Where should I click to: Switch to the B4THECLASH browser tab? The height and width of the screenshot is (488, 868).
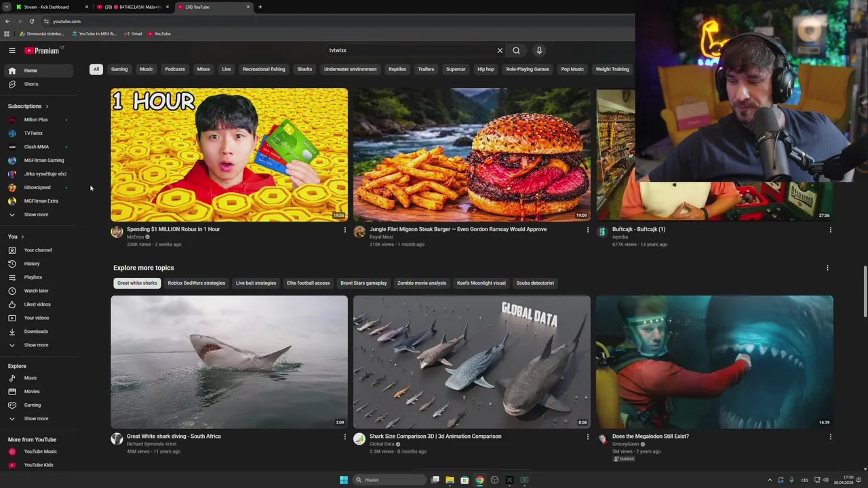pos(132,7)
